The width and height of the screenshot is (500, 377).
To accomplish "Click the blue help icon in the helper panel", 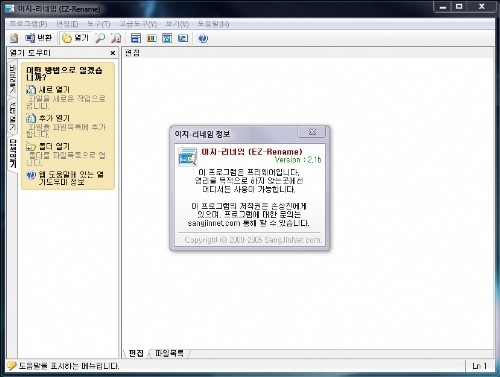I will click(x=31, y=175).
